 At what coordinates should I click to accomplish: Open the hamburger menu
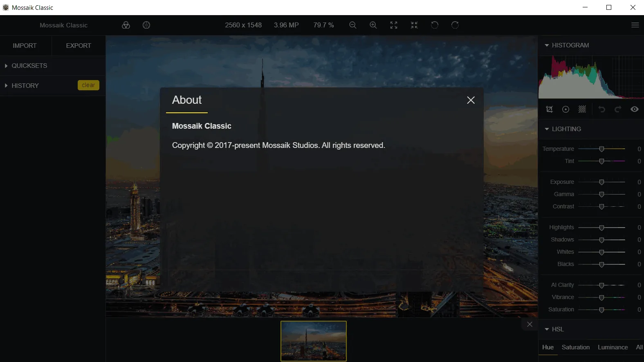tap(635, 25)
